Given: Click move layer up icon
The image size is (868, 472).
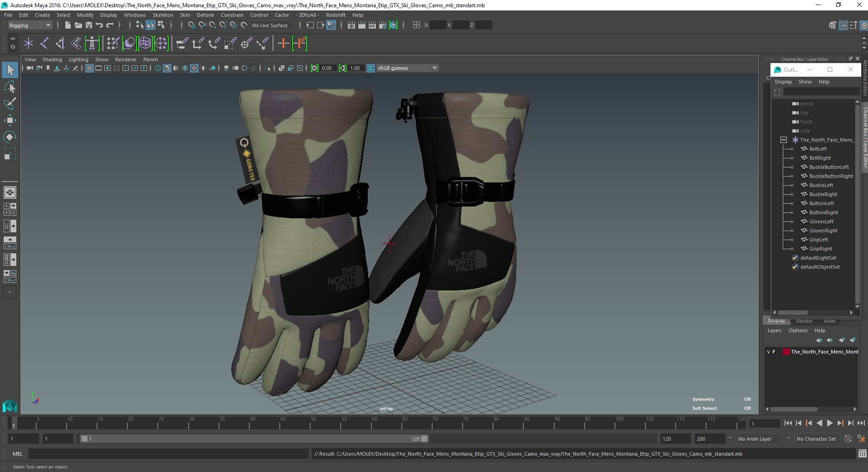Looking at the screenshot, I should (819, 340).
